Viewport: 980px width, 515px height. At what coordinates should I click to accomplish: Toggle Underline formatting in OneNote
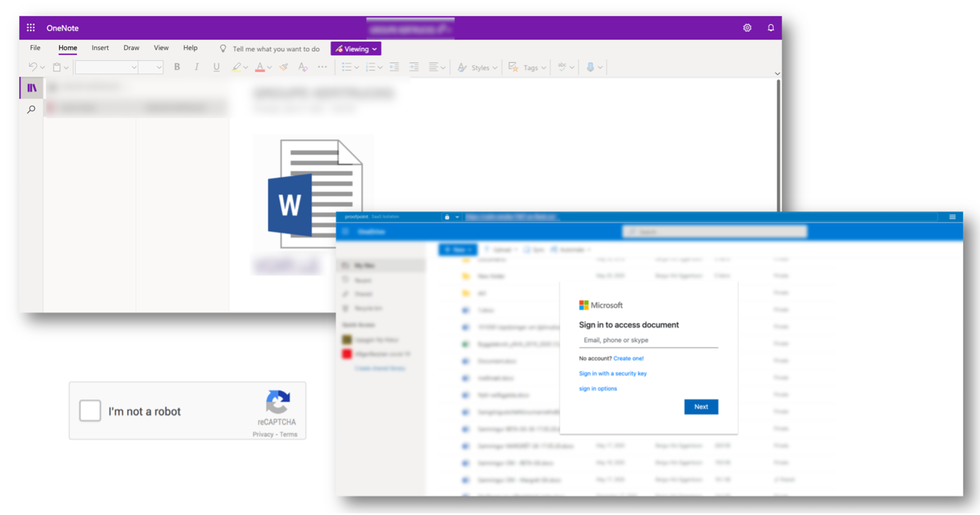pos(217,67)
